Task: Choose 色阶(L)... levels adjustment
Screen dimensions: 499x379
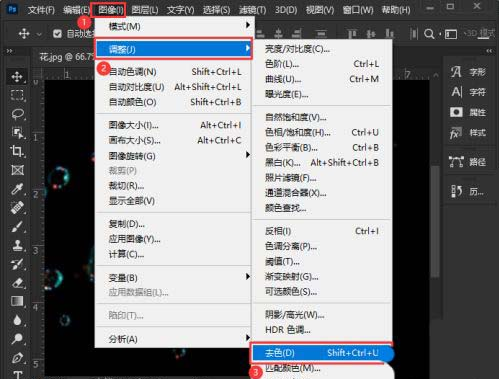Action: tap(322, 64)
